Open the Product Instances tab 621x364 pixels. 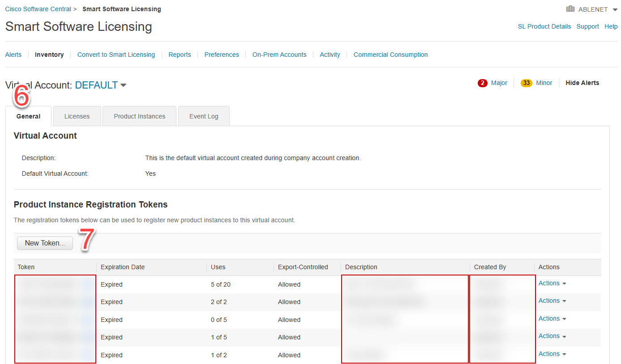click(x=140, y=116)
